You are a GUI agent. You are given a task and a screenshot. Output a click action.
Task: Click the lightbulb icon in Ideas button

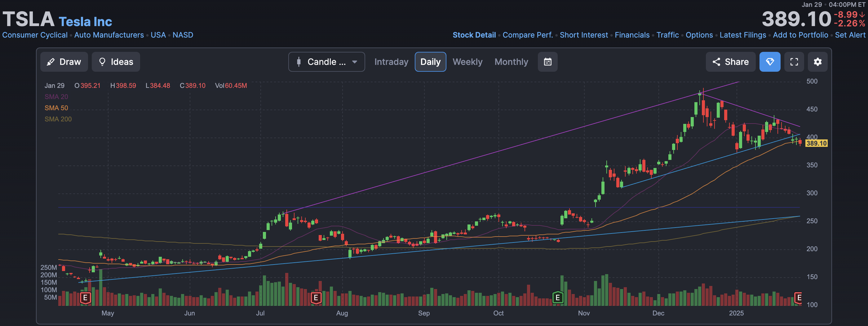102,62
